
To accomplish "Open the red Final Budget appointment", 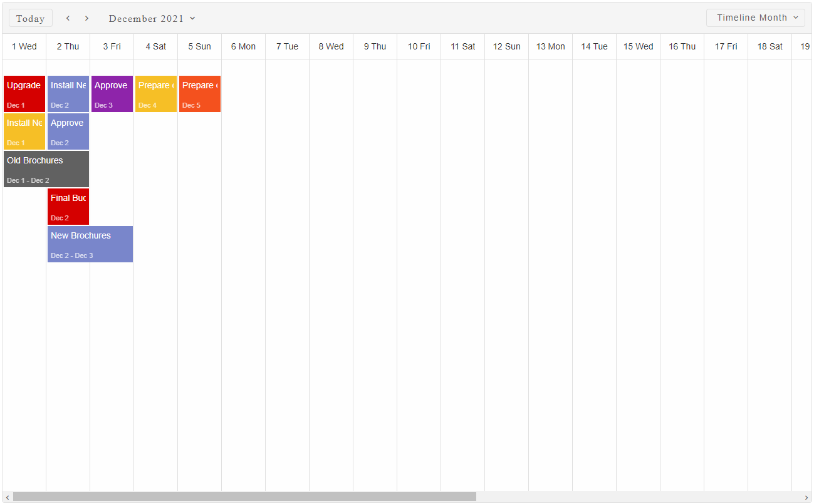I will pyautogui.click(x=68, y=207).
